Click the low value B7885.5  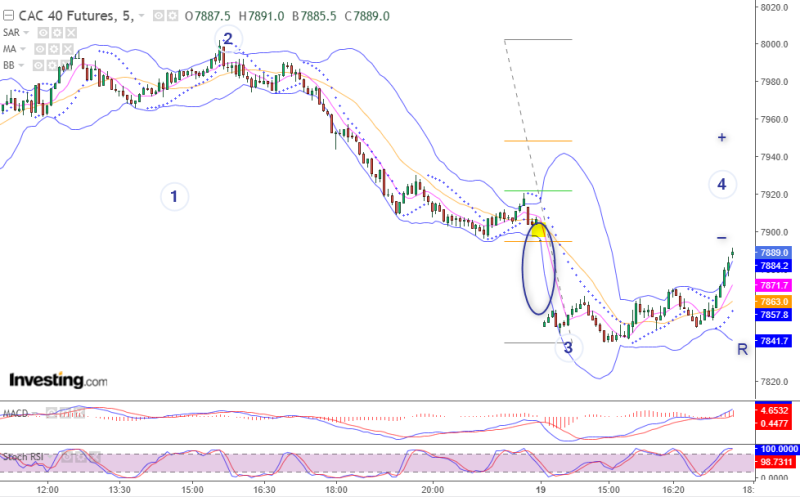click(314, 16)
